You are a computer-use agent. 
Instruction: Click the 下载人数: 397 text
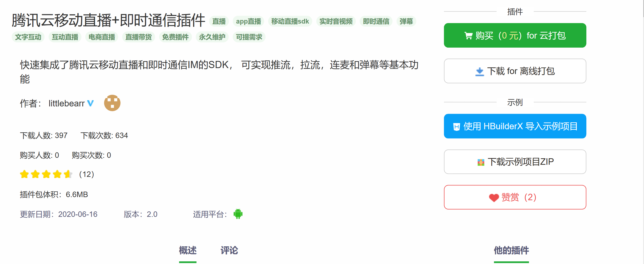coord(44,135)
